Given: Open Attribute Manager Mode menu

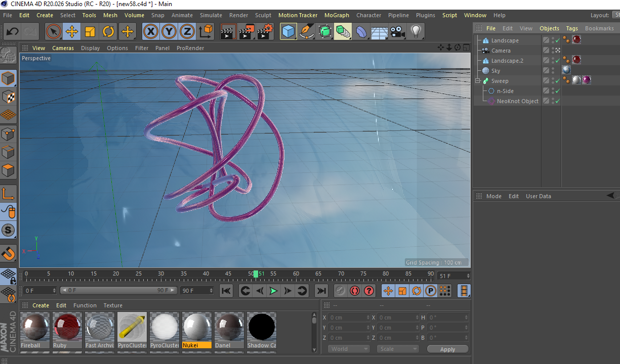Looking at the screenshot, I should 494,196.
